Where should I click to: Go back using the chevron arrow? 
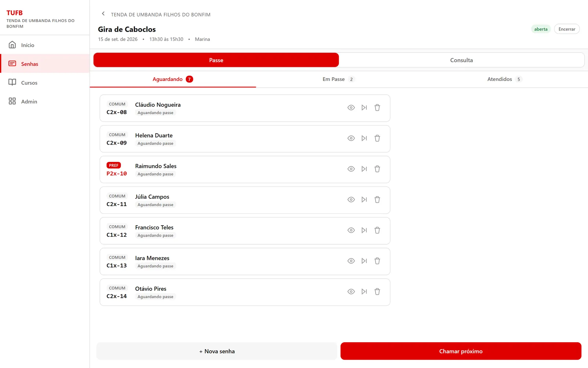pos(103,14)
